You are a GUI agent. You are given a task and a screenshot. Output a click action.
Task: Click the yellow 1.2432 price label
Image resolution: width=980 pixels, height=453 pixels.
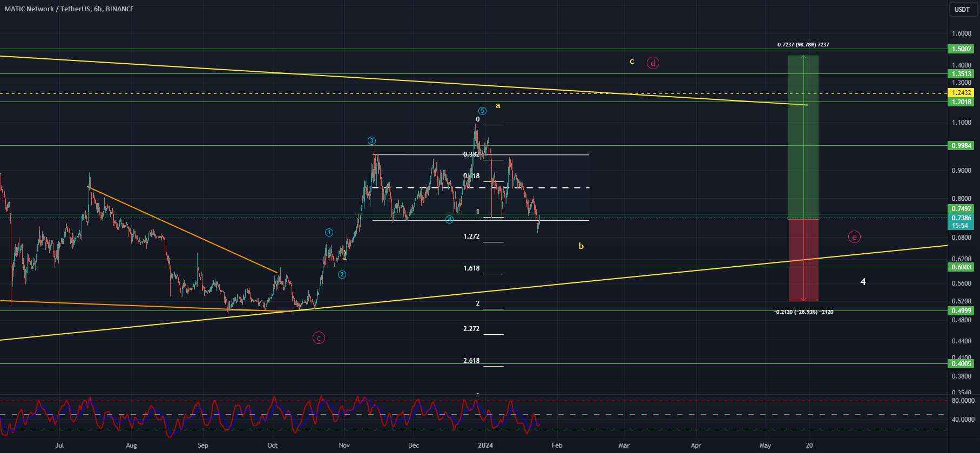click(962, 93)
